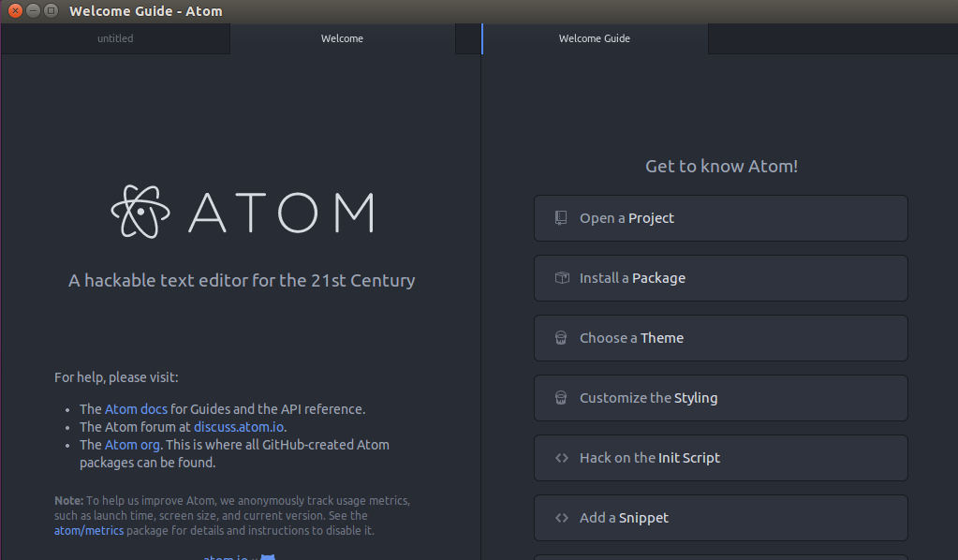The width and height of the screenshot is (958, 560).
Task: Expand the Open a Project card
Action: (x=721, y=218)
